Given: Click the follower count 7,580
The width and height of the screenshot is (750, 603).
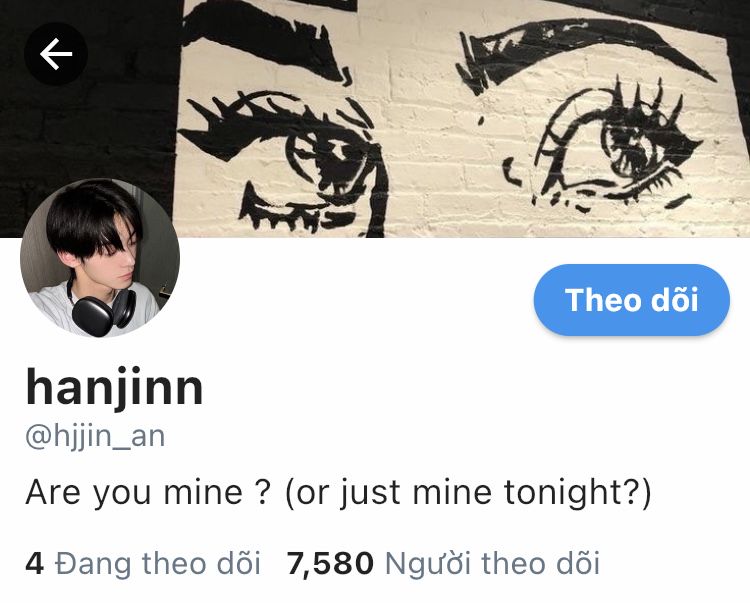Looking at the screenshot, I should (x=330, y=563).
